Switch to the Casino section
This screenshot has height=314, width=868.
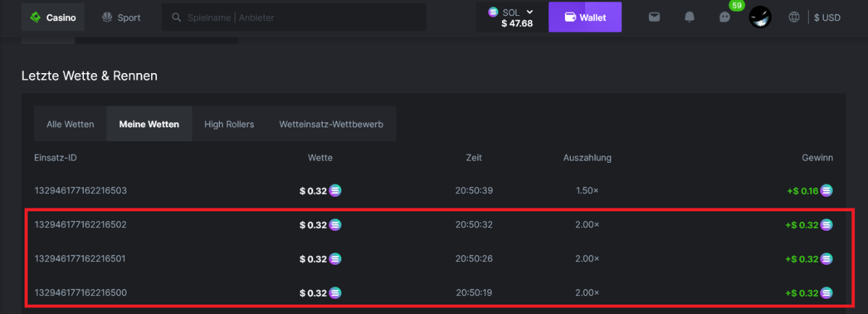[53, 17]
